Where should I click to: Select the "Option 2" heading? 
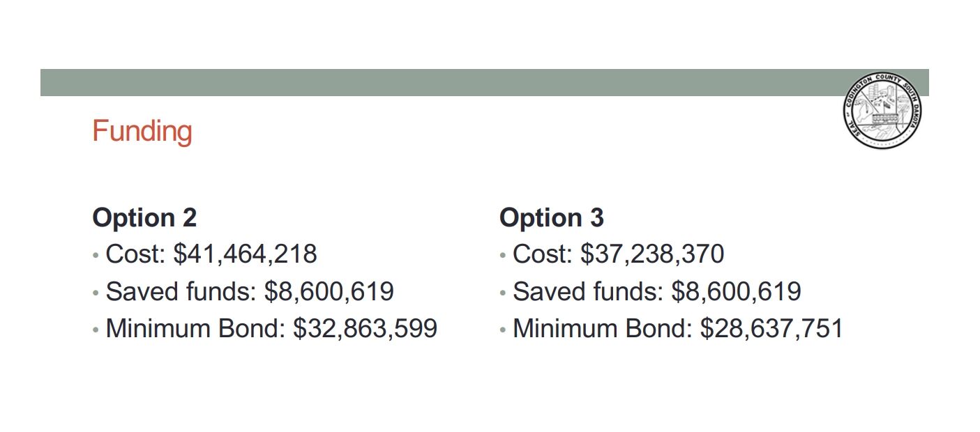pos(144,218)
